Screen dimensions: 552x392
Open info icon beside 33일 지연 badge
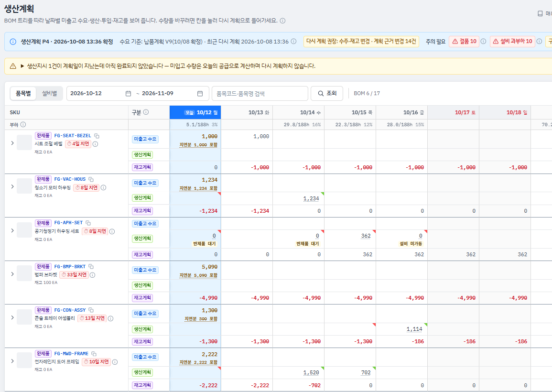point(93,275)
